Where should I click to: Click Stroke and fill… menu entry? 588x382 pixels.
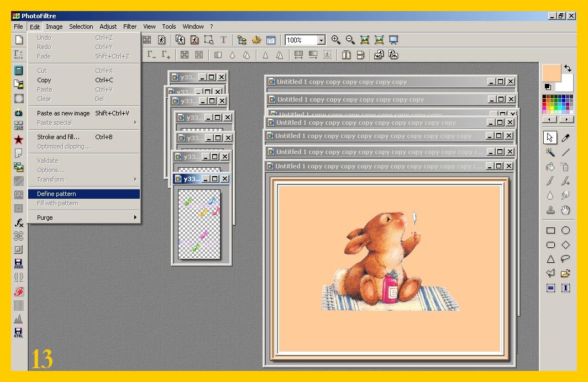coord(58,137)
